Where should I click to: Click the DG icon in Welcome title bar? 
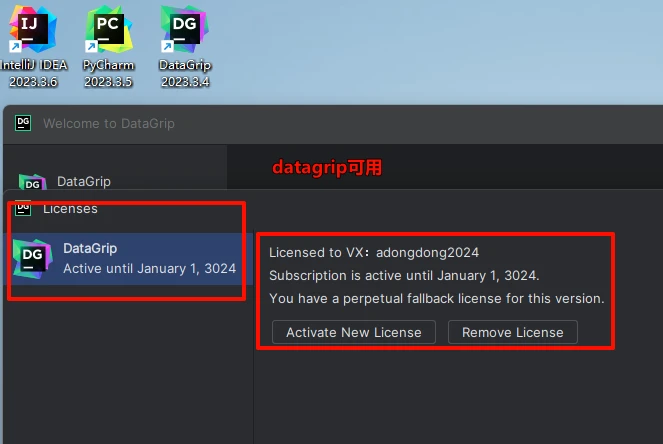(x=23, y=123)
